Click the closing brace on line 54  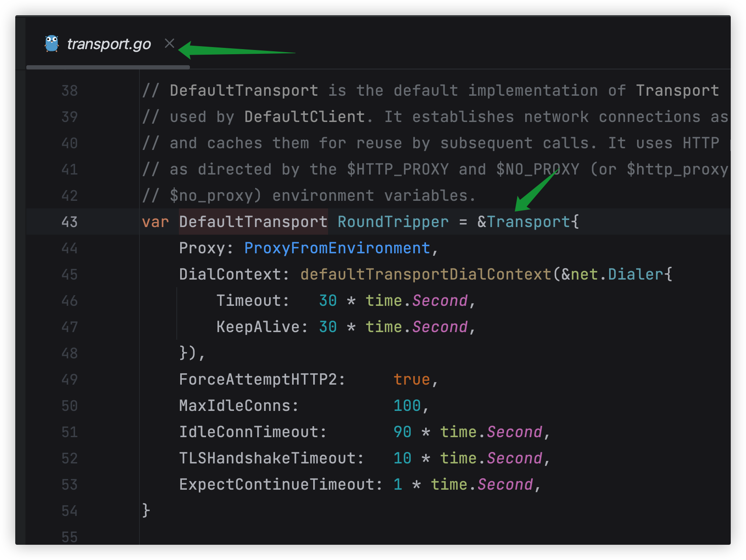(x=146, y=510)
